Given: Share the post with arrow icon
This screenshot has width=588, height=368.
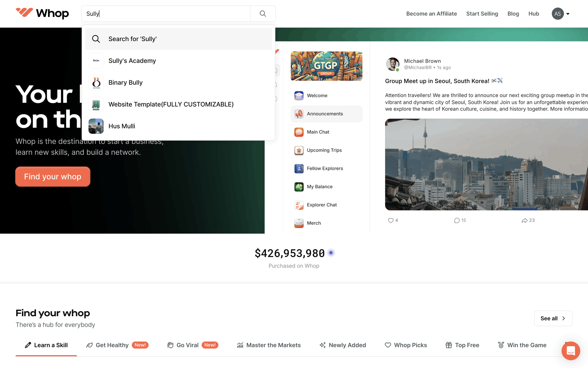Looking at the screenshot, I should [x=524, y=220].
